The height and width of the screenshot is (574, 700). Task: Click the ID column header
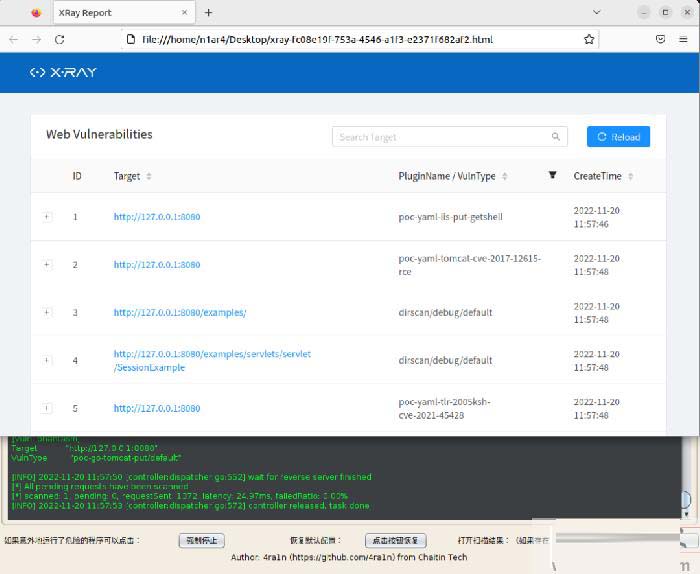[77, 176]
